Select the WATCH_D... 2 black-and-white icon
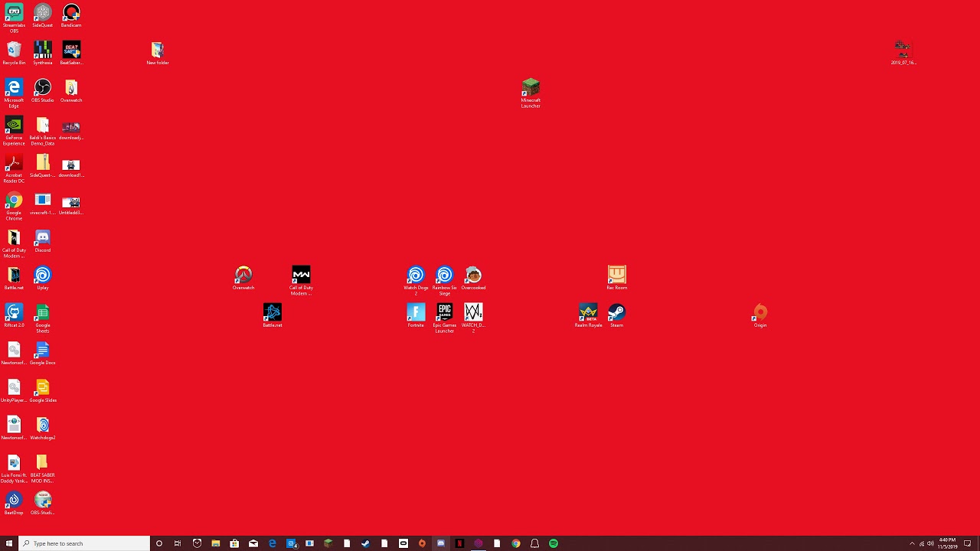The height and width of the screenshot is (551, 980). click(473, 318)
